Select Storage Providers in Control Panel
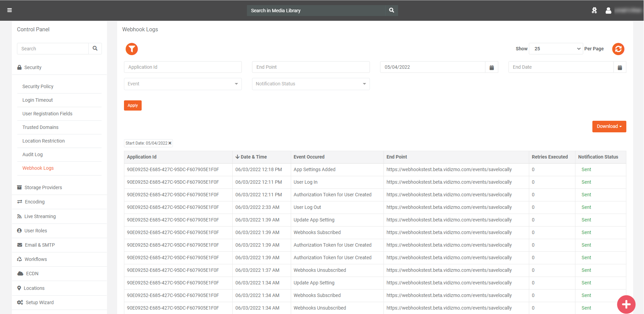Screen dimensions: 644x314 point(43,187)
